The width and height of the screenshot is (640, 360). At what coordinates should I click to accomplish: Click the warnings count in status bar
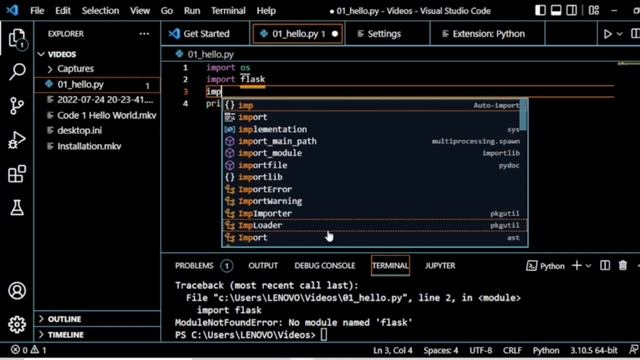[x=38, y=350]
